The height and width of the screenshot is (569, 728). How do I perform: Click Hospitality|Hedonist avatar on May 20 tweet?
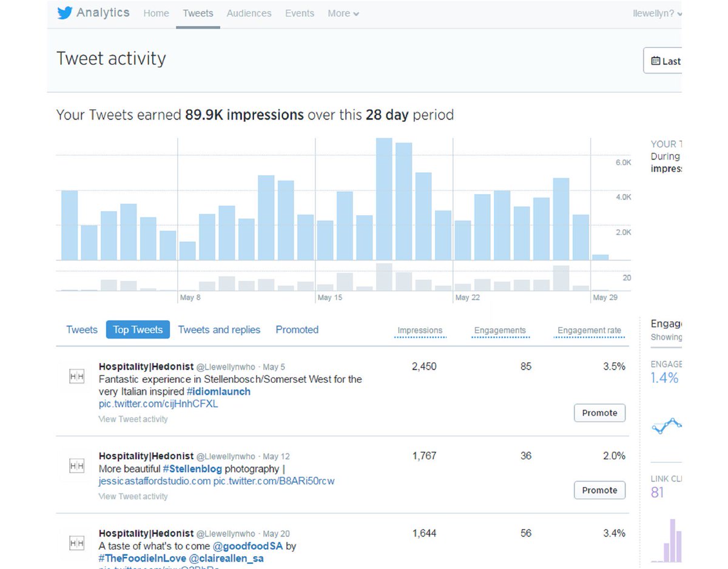[x=77, y=544]
